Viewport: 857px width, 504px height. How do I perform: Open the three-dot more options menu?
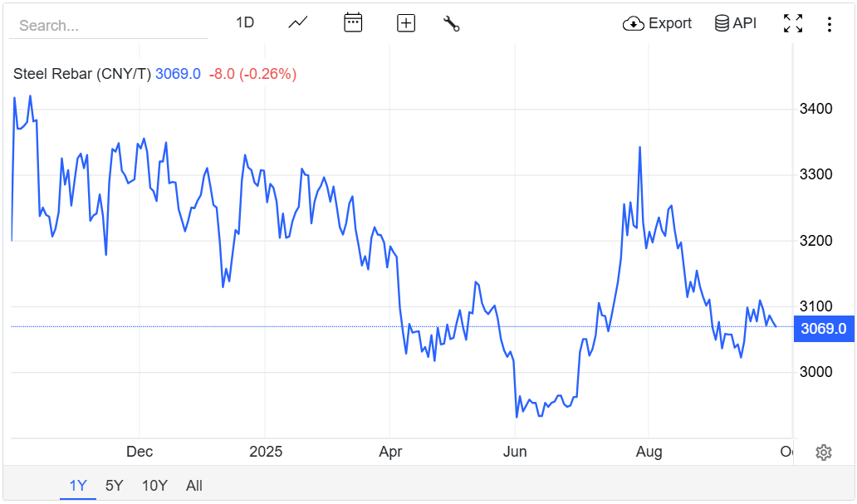pyautogui.click(x=829, y=23)
